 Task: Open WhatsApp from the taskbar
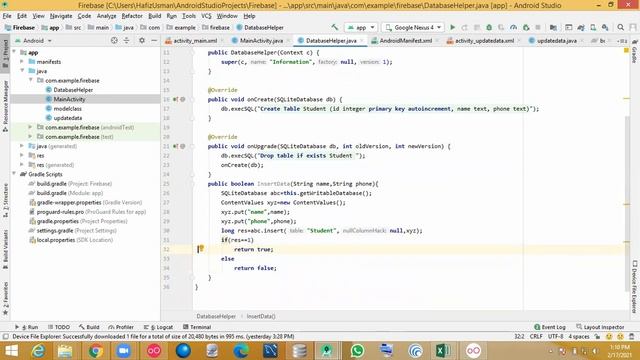pos(358,351)
